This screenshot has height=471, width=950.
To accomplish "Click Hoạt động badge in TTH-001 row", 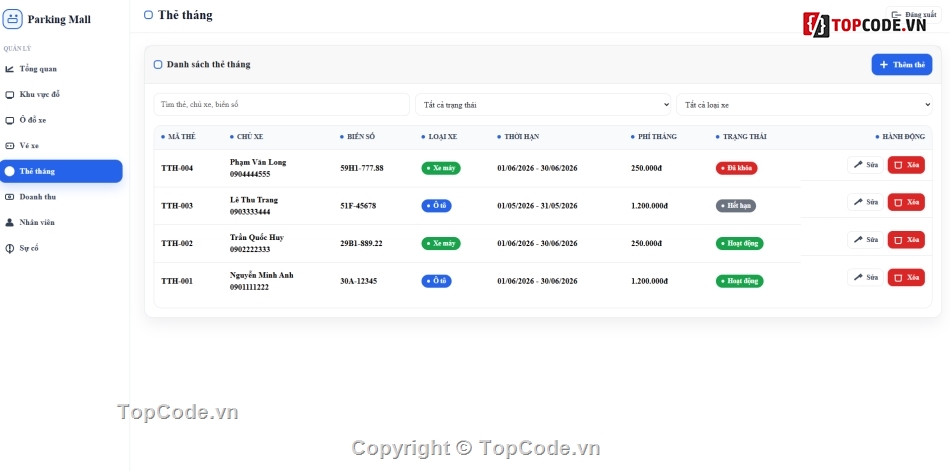I will [x=740, y=281].
